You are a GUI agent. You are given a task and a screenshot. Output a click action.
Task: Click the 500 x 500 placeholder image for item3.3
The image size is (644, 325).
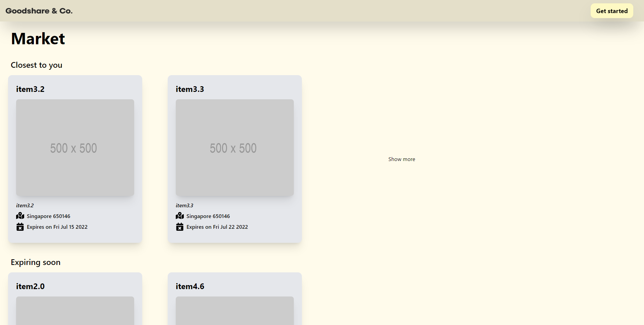tap(234, 148)
